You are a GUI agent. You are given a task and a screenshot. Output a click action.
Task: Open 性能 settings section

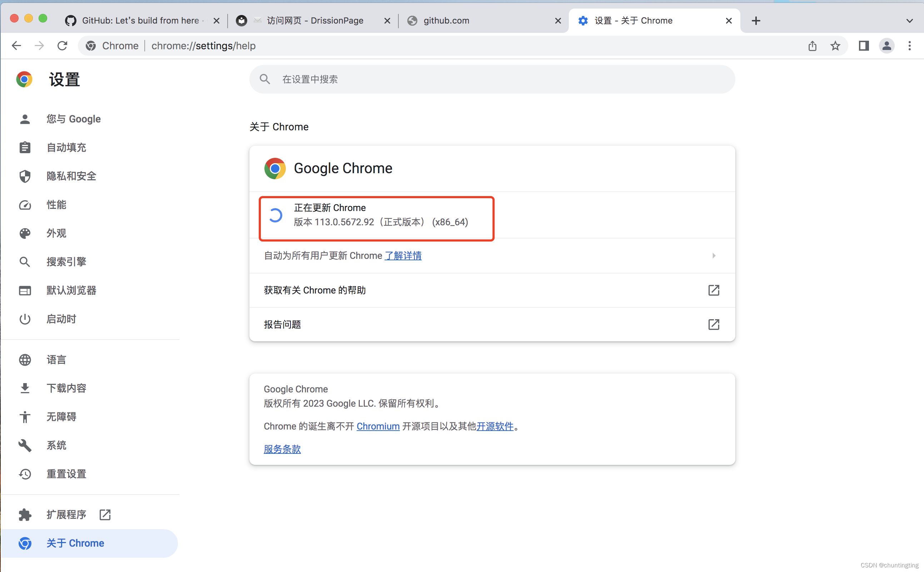point(56,205)
